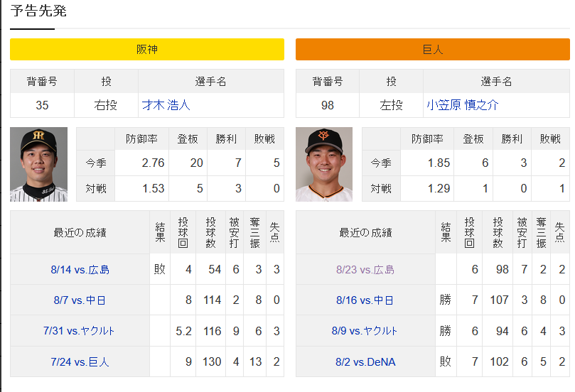575x392 pixels.
Task: Select the 7/31 vs.ヤクルト game link
Action: pos(79,331)
